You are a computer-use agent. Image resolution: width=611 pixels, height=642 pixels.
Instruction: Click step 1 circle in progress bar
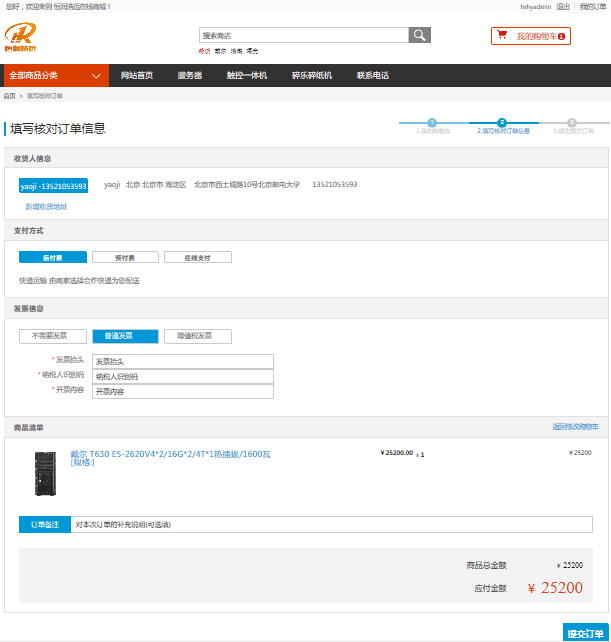pos(432,122)
